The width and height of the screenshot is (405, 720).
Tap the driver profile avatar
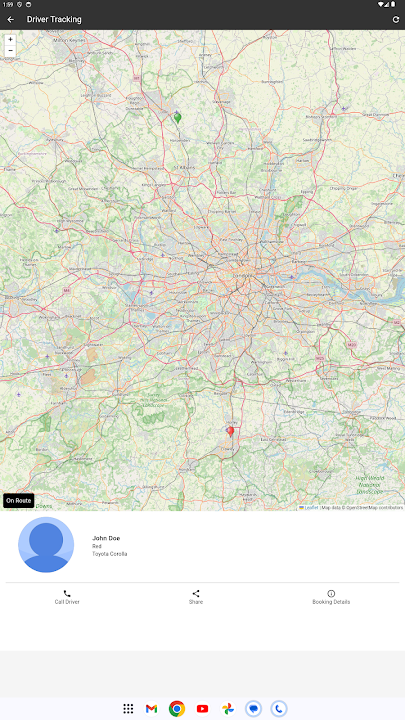46,545
